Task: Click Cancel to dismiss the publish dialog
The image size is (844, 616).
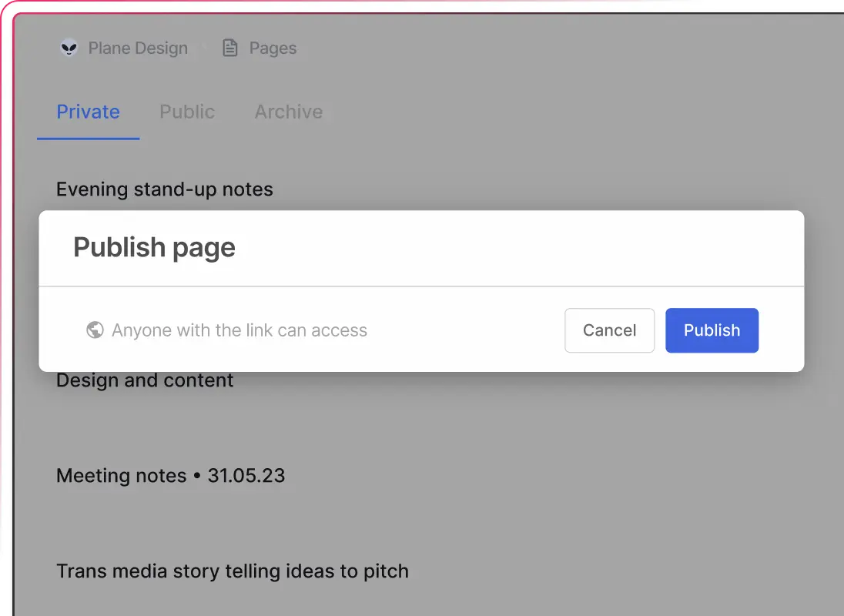Action: click(609, 330)
